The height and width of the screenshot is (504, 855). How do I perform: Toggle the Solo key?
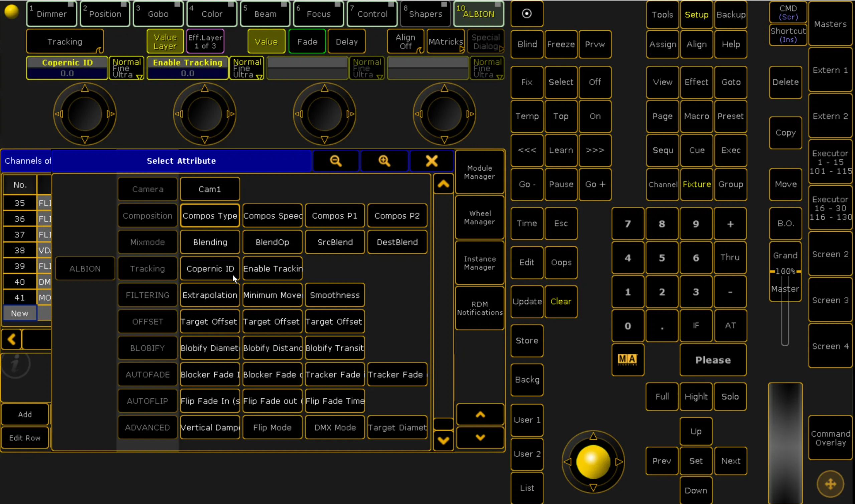730,396
